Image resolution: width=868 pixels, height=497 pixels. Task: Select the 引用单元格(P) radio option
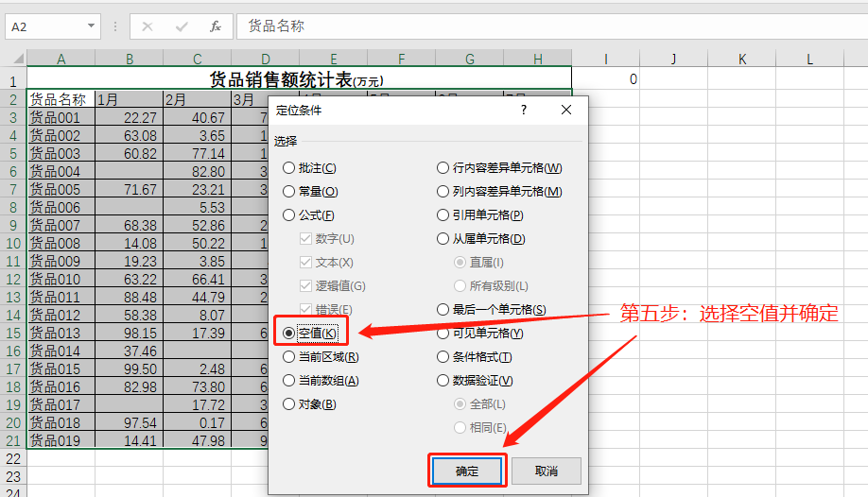[x=480, y=215]
